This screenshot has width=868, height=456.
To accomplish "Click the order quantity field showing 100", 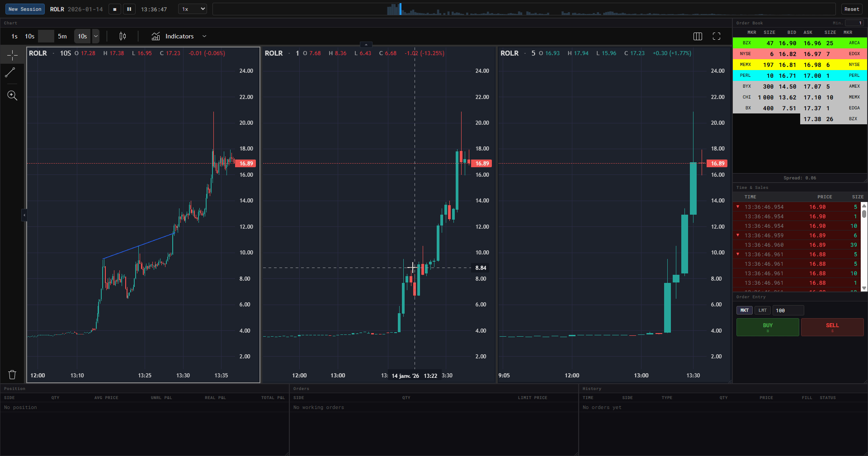I will click(x=788, y=310).
